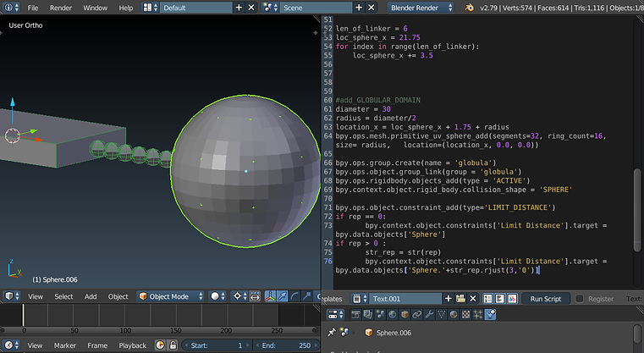This screenshot has width=644, height=353.
Task: Open the screen layout browse dropdown
Action: tap(151, 8)
